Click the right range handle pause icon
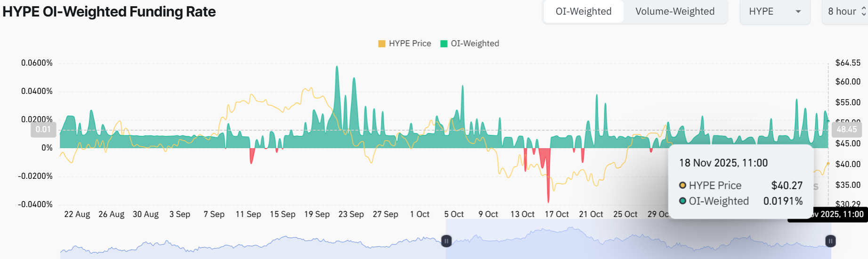 coord(830,241)
